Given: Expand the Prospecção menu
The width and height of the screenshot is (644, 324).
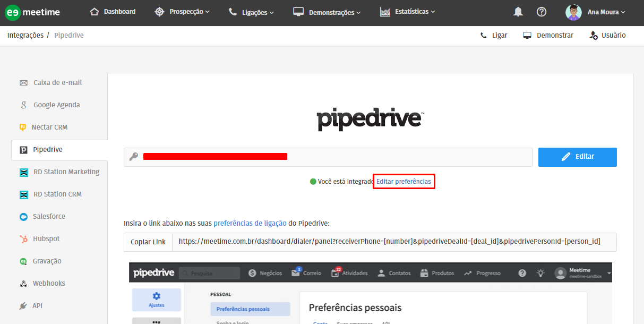Looking at the screenshot, I should (x=182, y=12).
